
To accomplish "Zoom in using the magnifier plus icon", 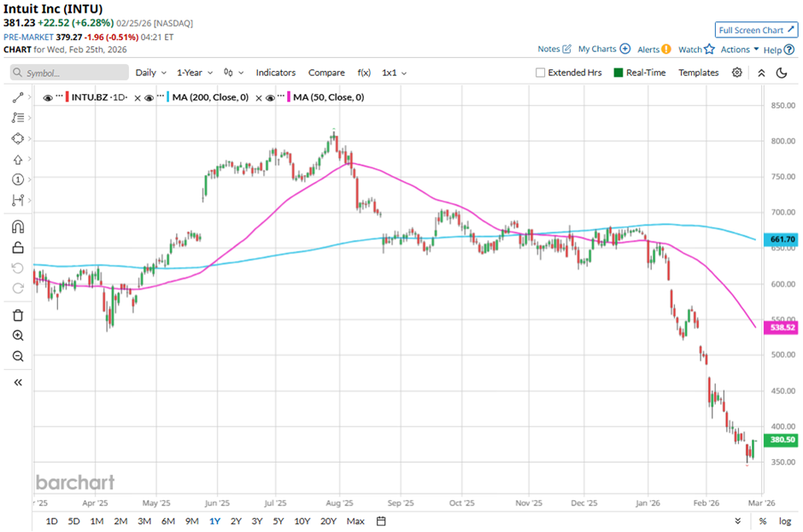I will [18, 336].
